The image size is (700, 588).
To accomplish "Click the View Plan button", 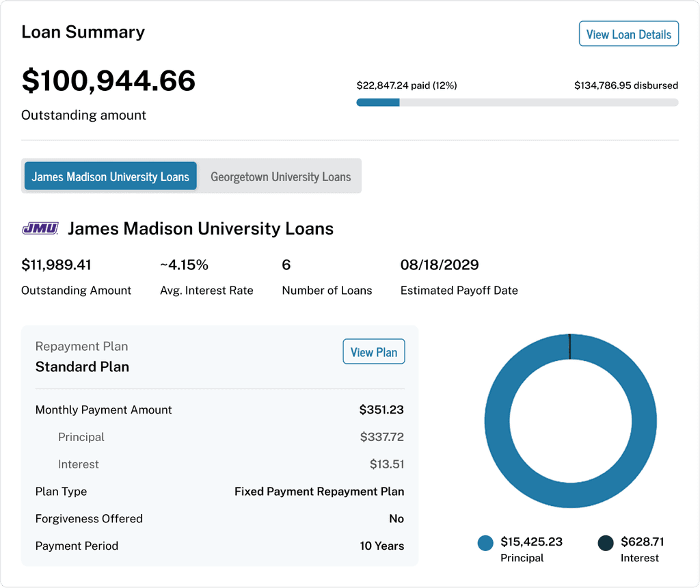I will pyautogui.click(x=374, y=352).
